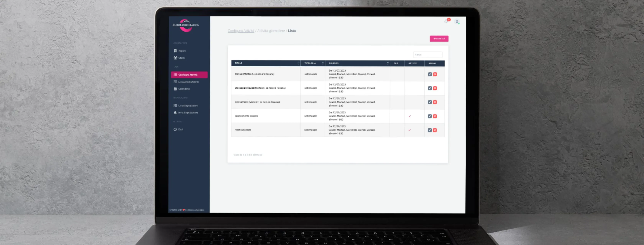The image size is (644, 245).
Task: Edit the Travasi activity row
Action: (x=430, y=74)
